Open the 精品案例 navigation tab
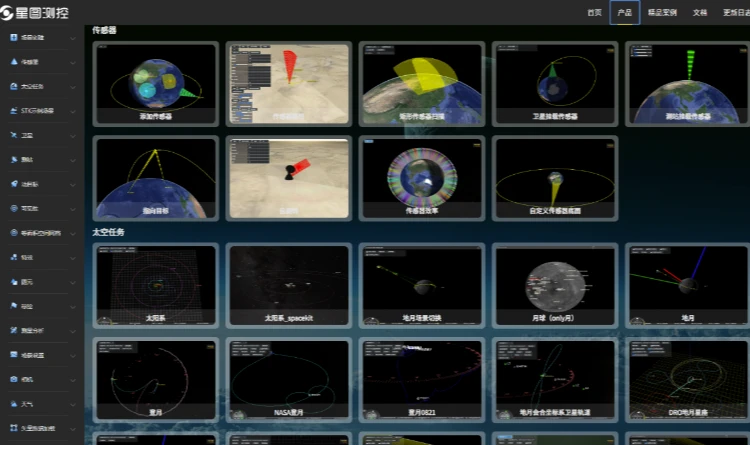The width and height of the screenshot is (750, 450). (662, 13)
